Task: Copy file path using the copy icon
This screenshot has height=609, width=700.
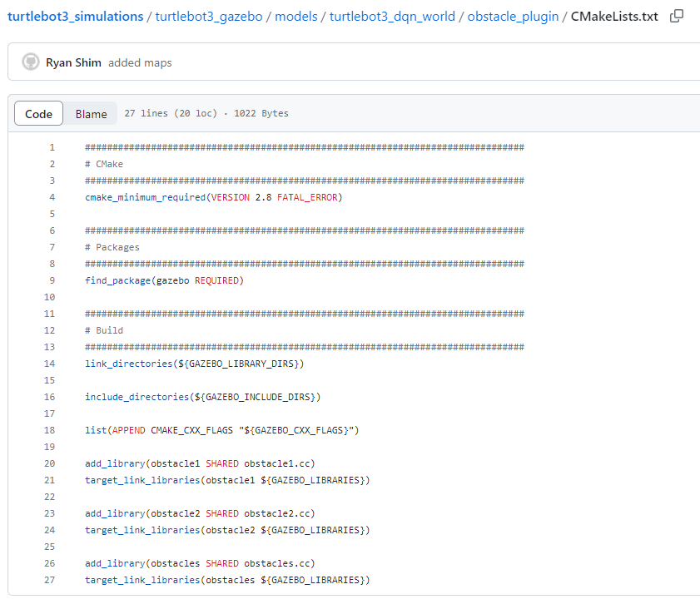Action: 677,16
